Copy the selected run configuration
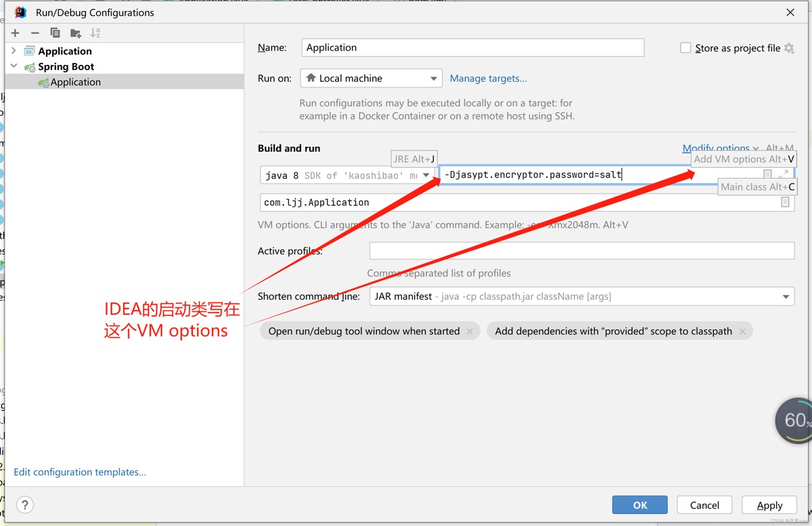Viewport: 812px width, 526px height. (55, 33)
